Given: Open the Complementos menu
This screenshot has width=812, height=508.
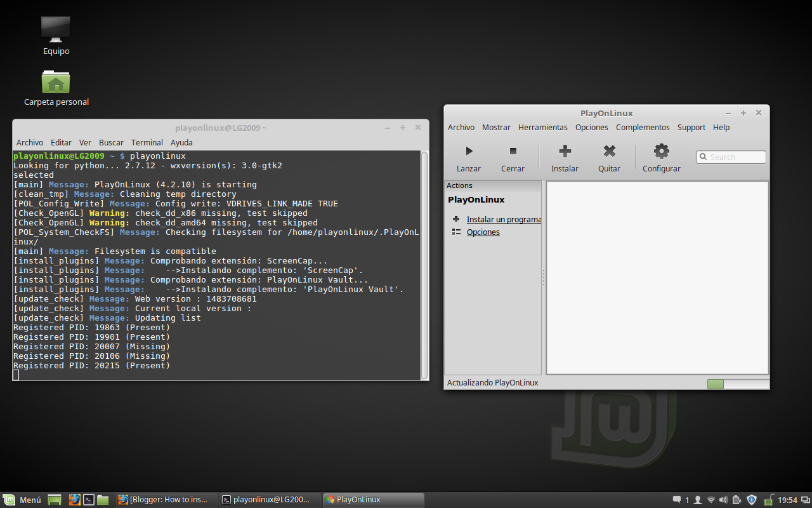Looking at the screenshot, I should tap(643, 127).
